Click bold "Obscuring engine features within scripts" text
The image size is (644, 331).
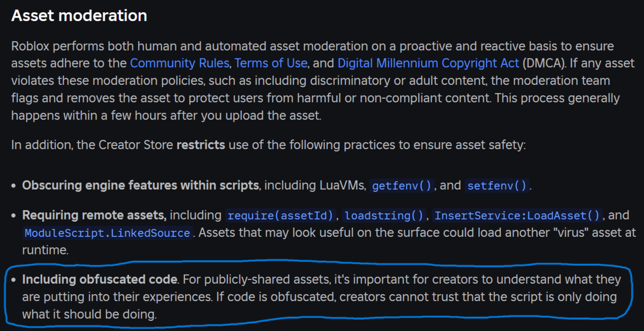[140, 186]
